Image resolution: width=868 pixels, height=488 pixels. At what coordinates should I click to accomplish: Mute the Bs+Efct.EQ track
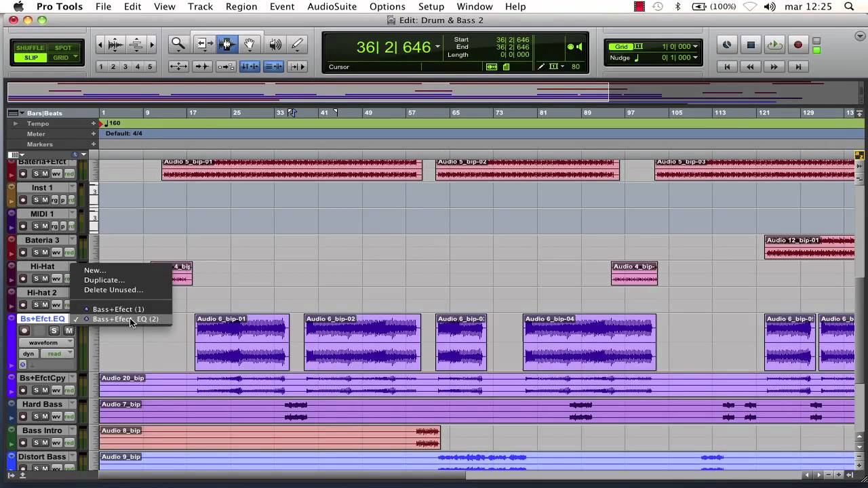tap(68, 331)
